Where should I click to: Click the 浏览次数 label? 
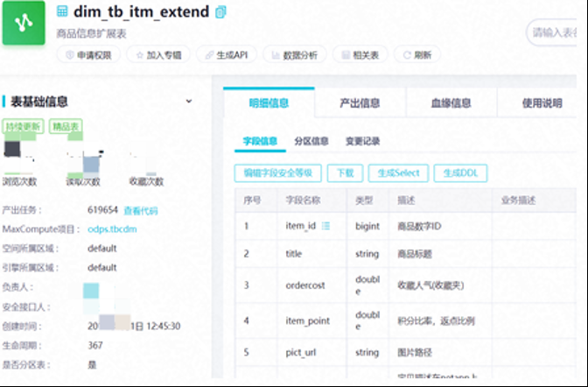coord(19,181)
